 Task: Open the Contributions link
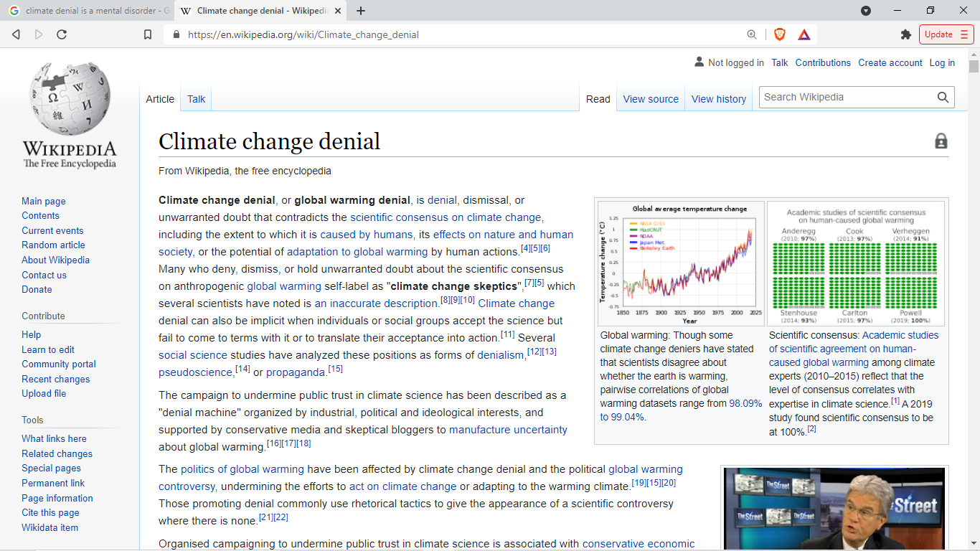[x=823, y=62]
